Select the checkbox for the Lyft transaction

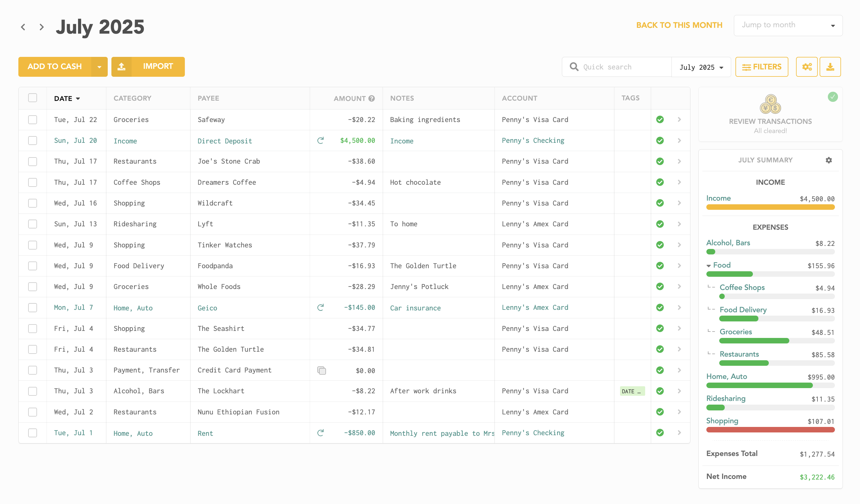[32, 224]
